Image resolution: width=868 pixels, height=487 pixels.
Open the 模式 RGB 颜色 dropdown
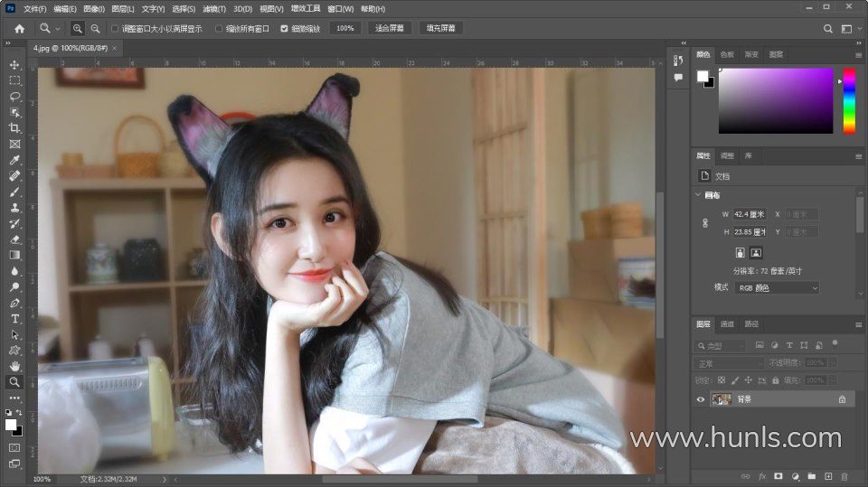point(777,287)
